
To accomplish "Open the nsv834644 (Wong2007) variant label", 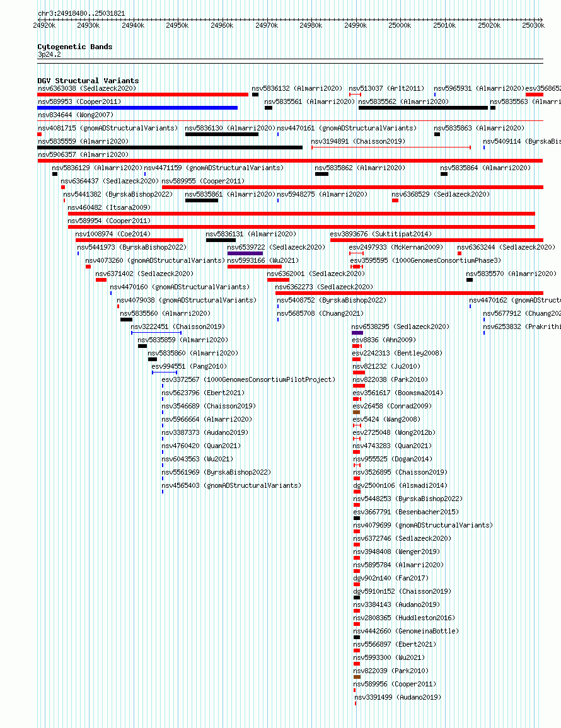I will [75, 115].
